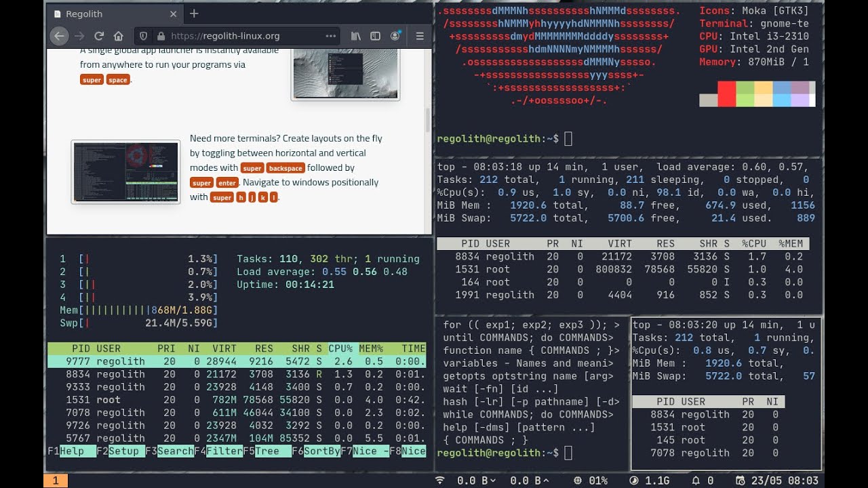Click the htop Mem usage bar
Image resolution: width=868 pixels, height=488 pixels.
[x=139, y=310]
